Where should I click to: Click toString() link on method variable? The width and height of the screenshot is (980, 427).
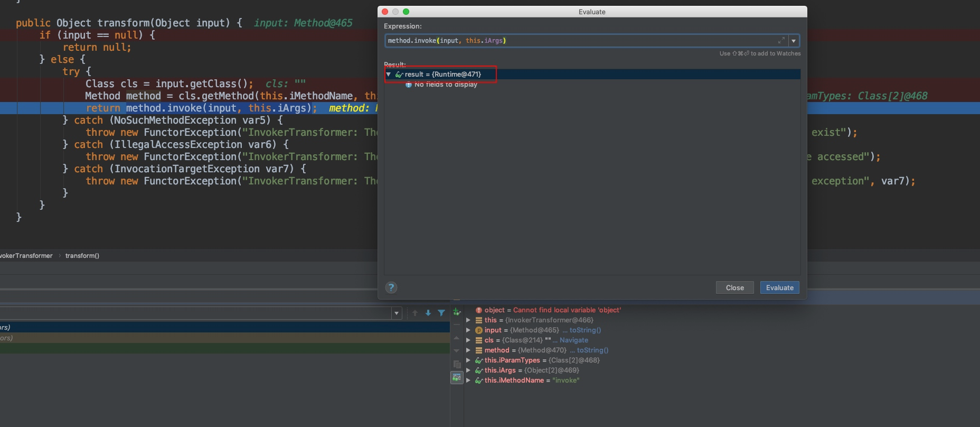[592, 350]
